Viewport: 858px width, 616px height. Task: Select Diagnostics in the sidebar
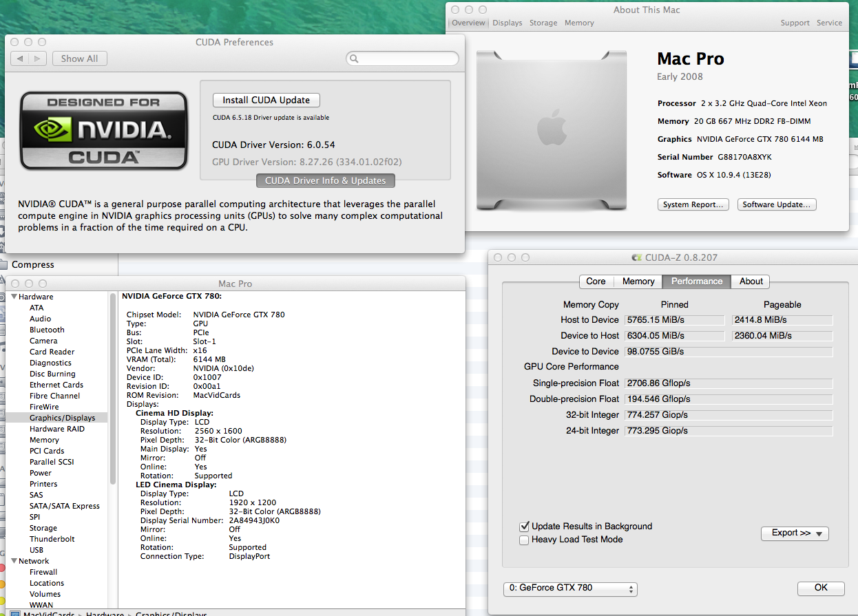[50, 363]
